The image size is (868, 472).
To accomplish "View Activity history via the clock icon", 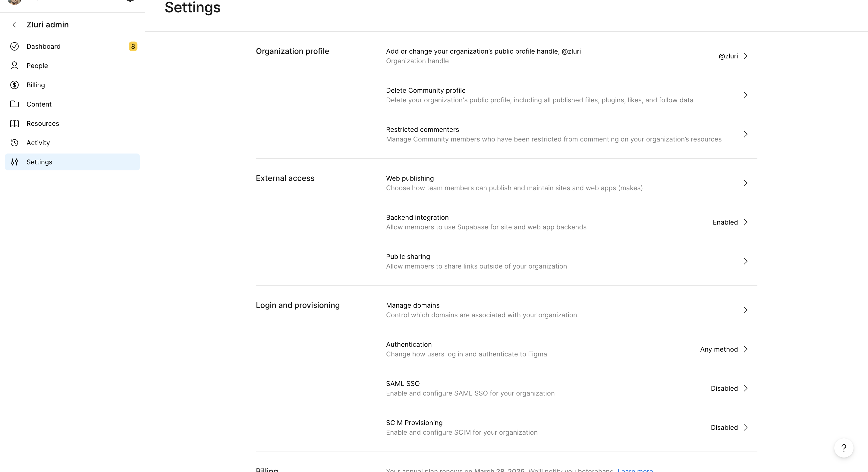I will 14,142.
